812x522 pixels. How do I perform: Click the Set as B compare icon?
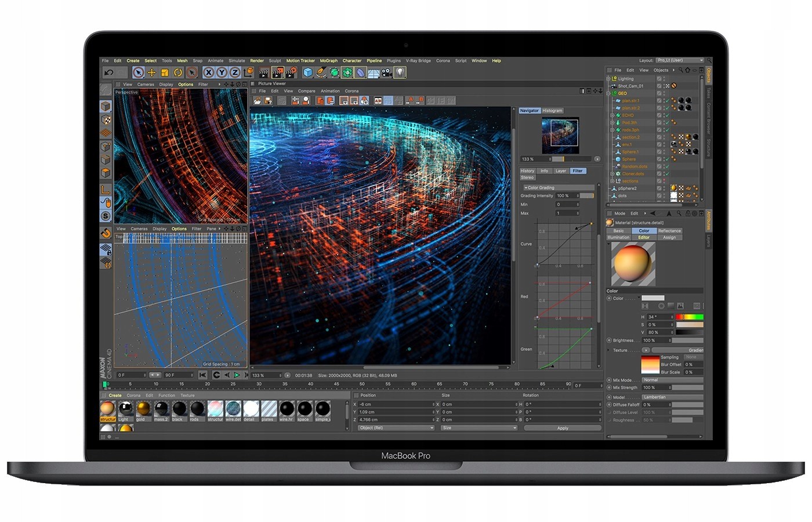pos(421,100)
